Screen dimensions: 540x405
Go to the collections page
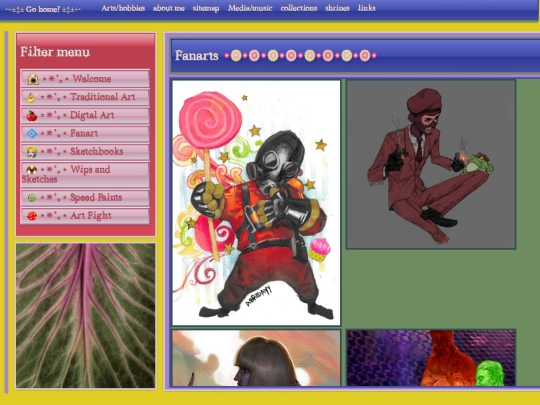299,8
